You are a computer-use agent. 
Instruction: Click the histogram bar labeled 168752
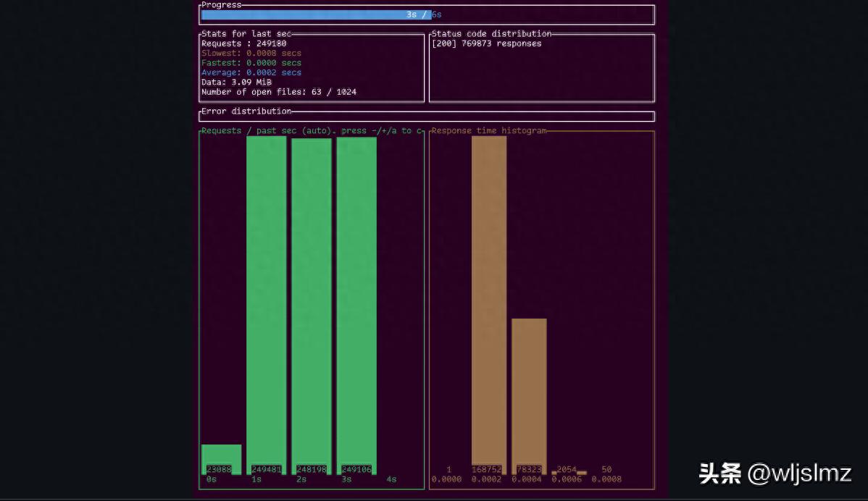pyautogui.click(x=489, y=306)
